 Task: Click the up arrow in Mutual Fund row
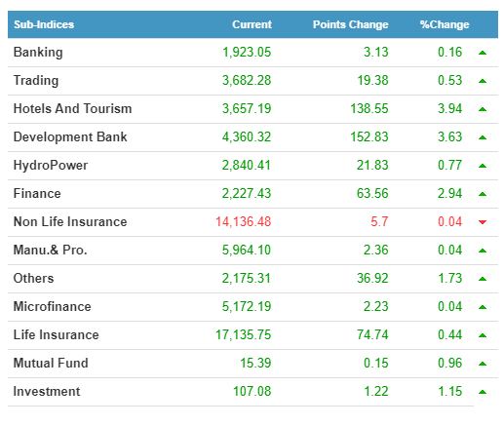pos(483,364)
